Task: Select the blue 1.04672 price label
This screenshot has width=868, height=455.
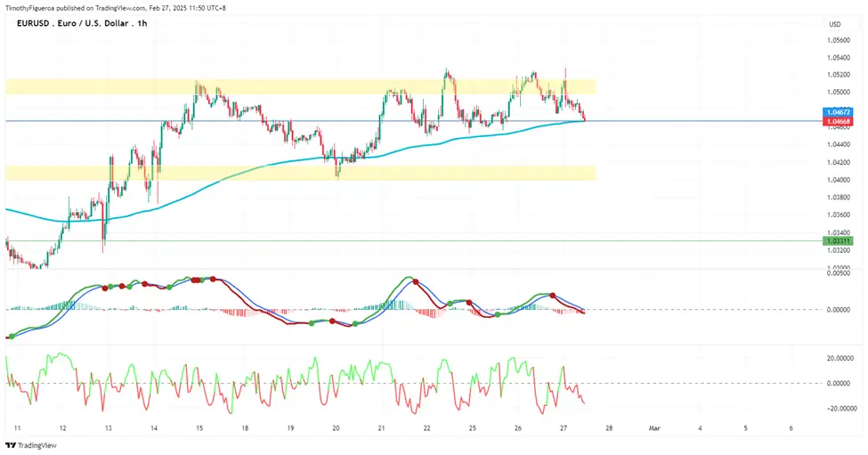Action: [840, 112]
